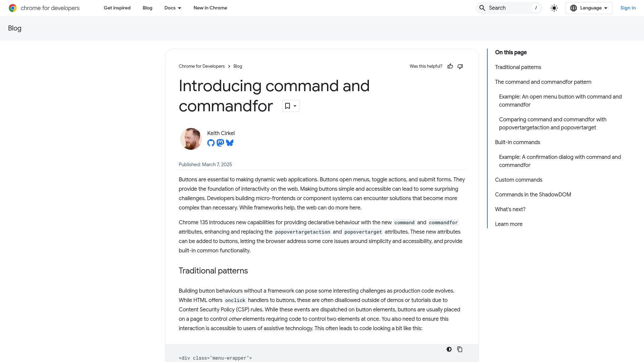The width and height of the screenshot is (644, 362).
Task: Jump to Commands in the ShadowDOM
Action: click(x=533, y=195)
